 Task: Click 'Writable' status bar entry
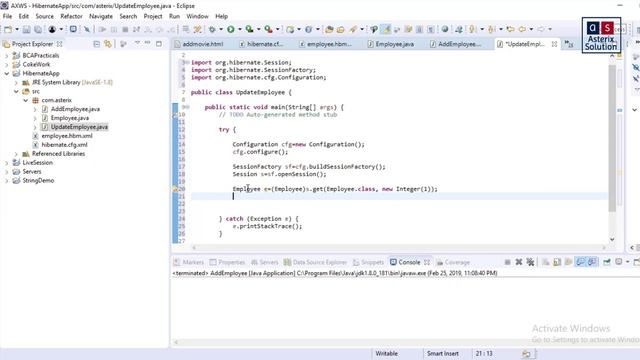click(387, 353)
